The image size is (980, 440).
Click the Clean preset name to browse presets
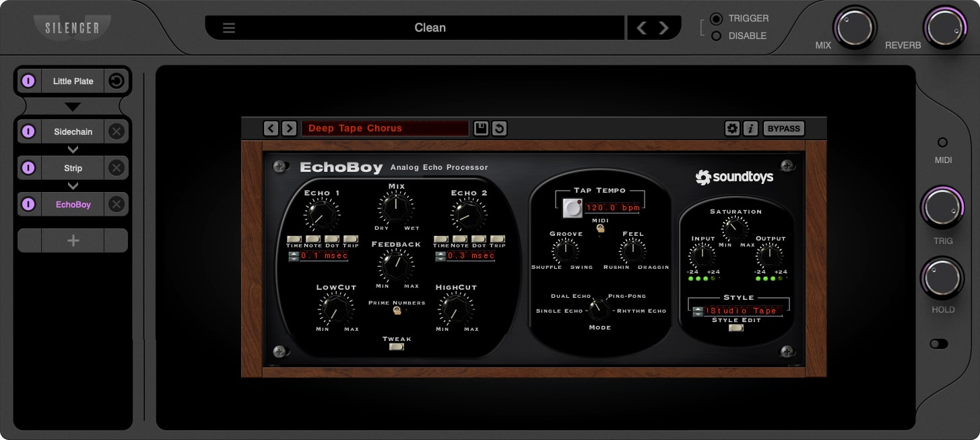coord(429,28)
